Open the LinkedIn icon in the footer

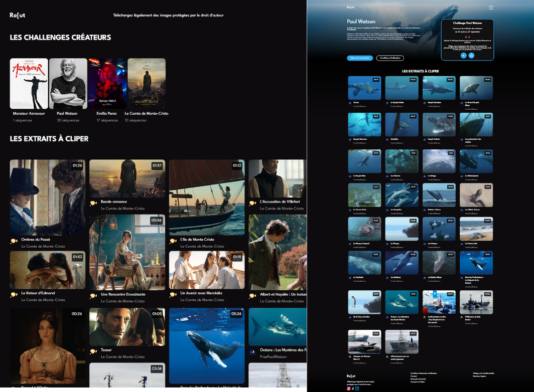(x=357, y=388)
